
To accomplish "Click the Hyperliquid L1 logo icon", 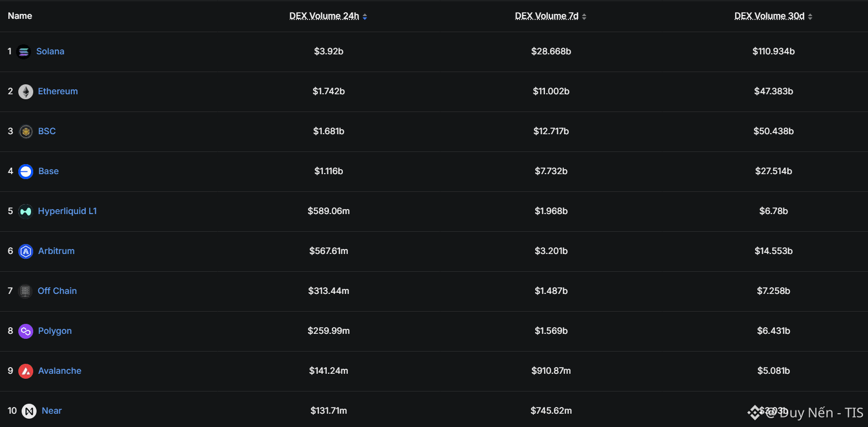I will pos(25,211).
